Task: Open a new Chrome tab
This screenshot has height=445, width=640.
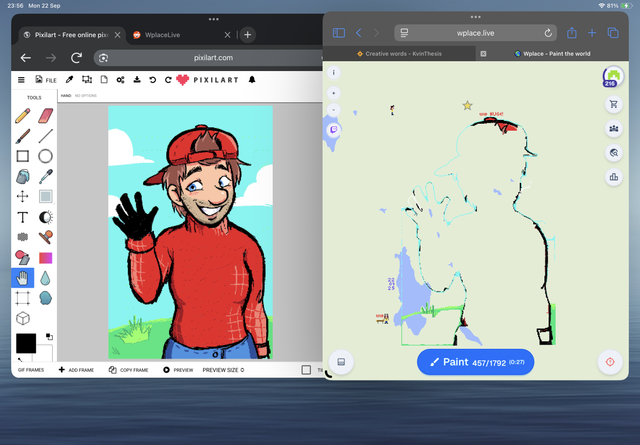Action: [248, 35]
